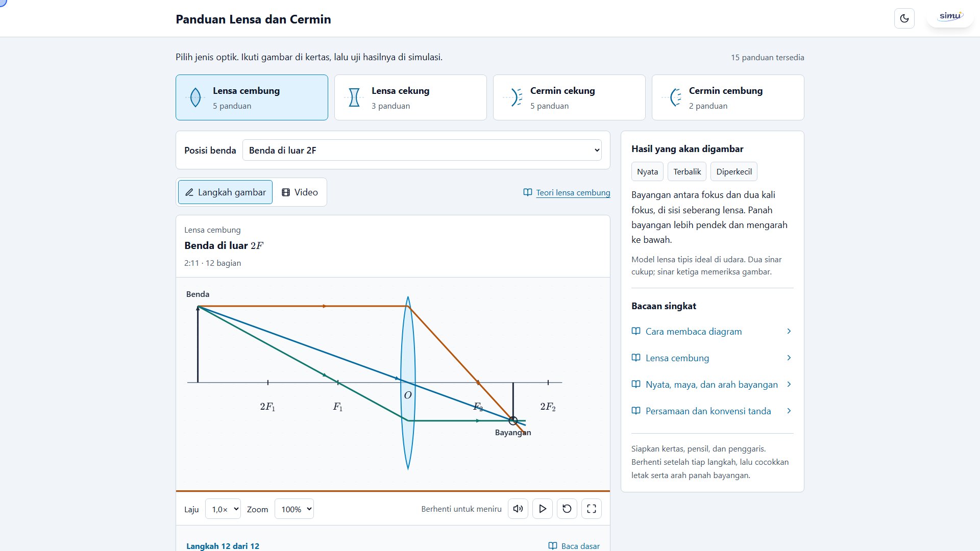Click the film icon on Video button

pyautogui.click(x=286, y=192)
